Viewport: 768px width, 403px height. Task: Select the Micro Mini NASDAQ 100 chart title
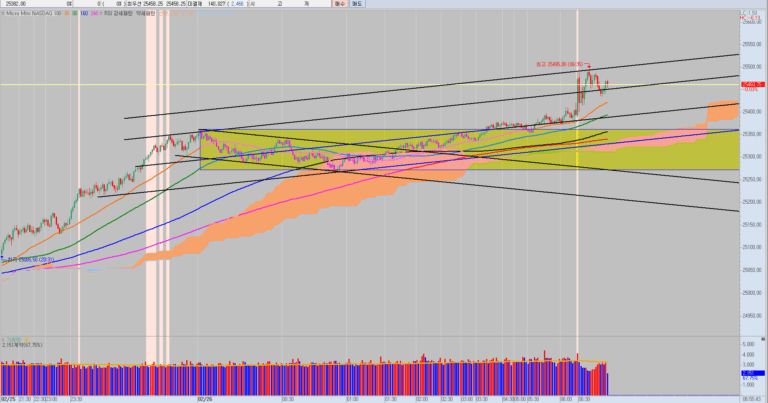click(x=34, y=13)
